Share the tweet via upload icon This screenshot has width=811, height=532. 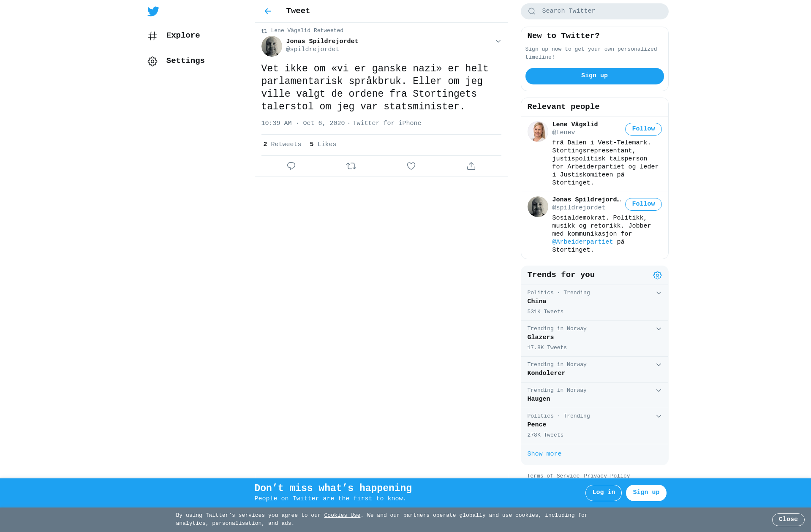click(x=471, y=166)
